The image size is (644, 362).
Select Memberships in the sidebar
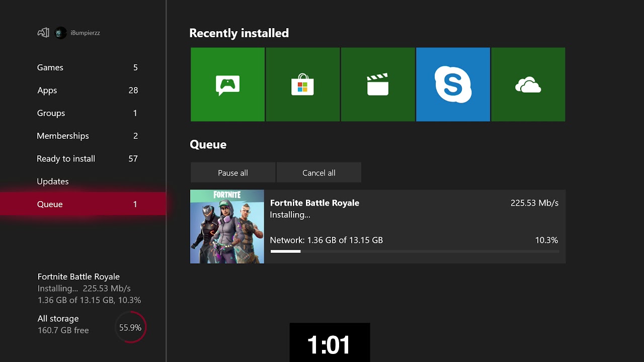(83, 136)
